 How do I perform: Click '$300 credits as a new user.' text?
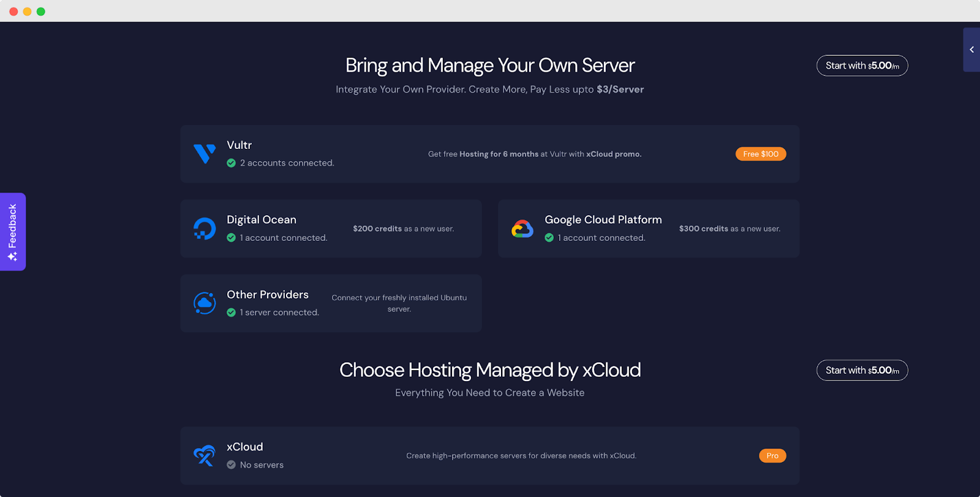pos(729,229)
